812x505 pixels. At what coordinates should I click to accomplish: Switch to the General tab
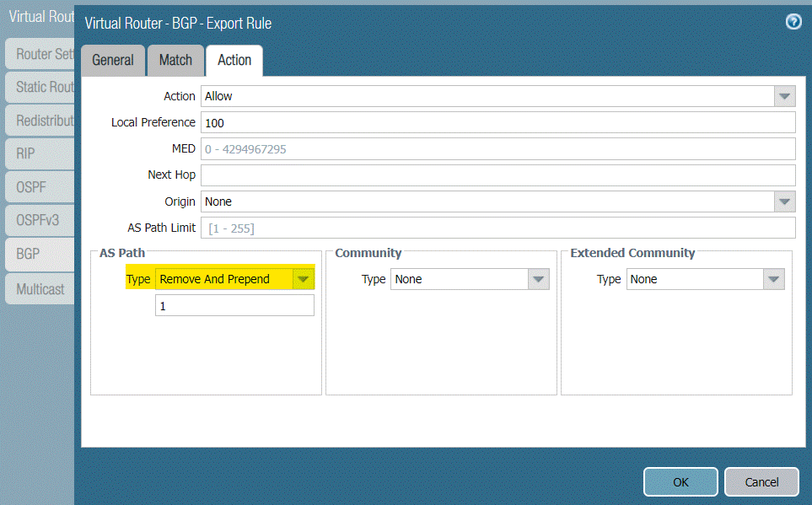pos(112,60)
